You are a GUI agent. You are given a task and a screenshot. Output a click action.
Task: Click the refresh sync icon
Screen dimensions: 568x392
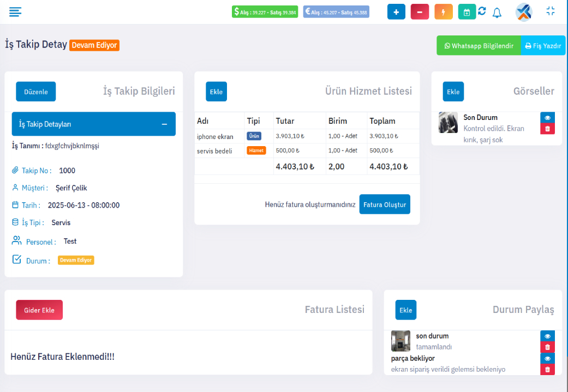click(x=482, y=11)
